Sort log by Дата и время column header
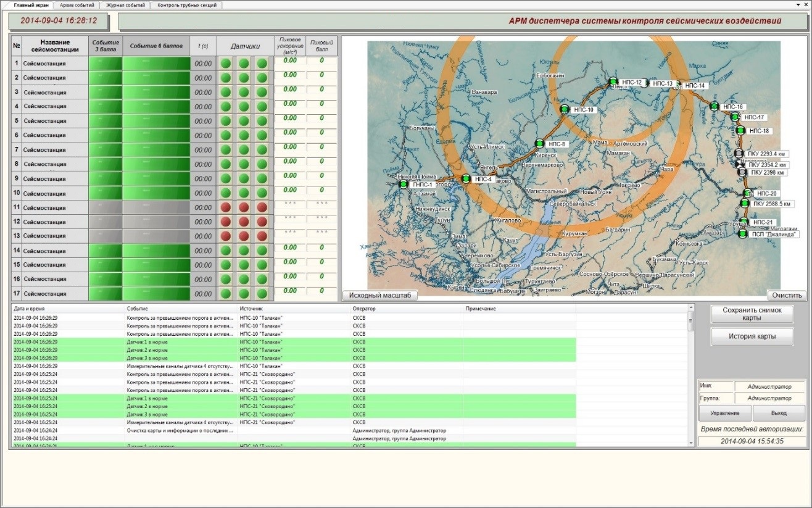 (67, 308)
